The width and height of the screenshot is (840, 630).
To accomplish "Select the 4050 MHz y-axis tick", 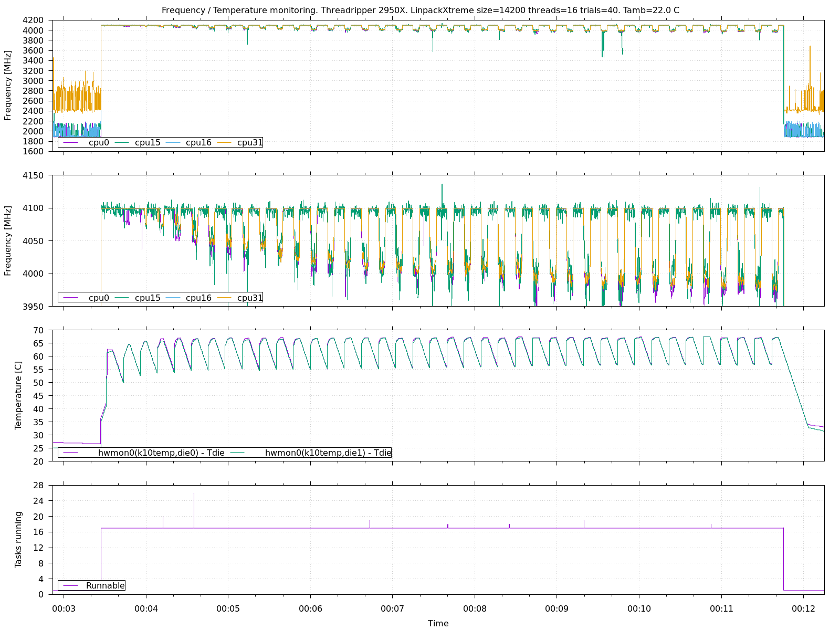I will [34, 241].
